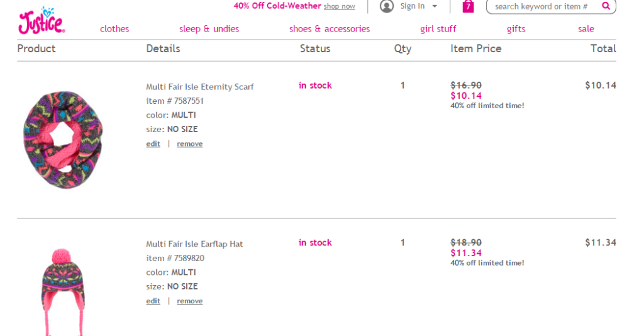This screenshot has width=644, height=336.
Task: Edit the Earflap Hat item
Action: click(153, 301)
